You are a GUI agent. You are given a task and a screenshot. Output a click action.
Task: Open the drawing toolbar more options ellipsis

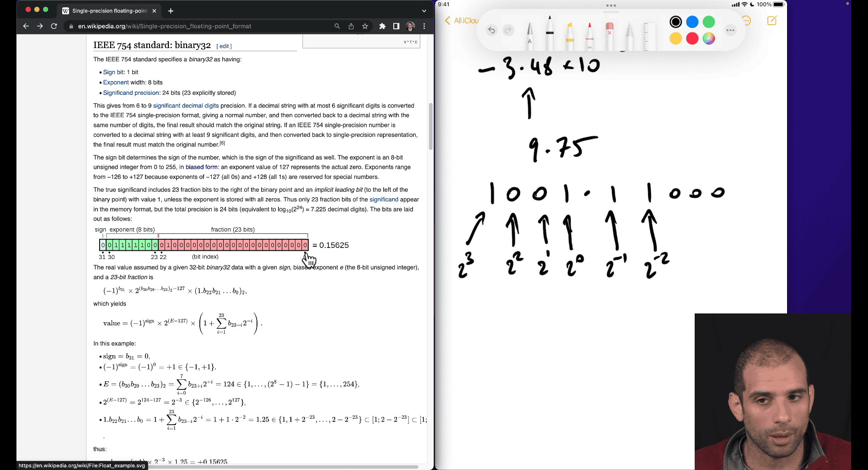[x=730, y=30]
